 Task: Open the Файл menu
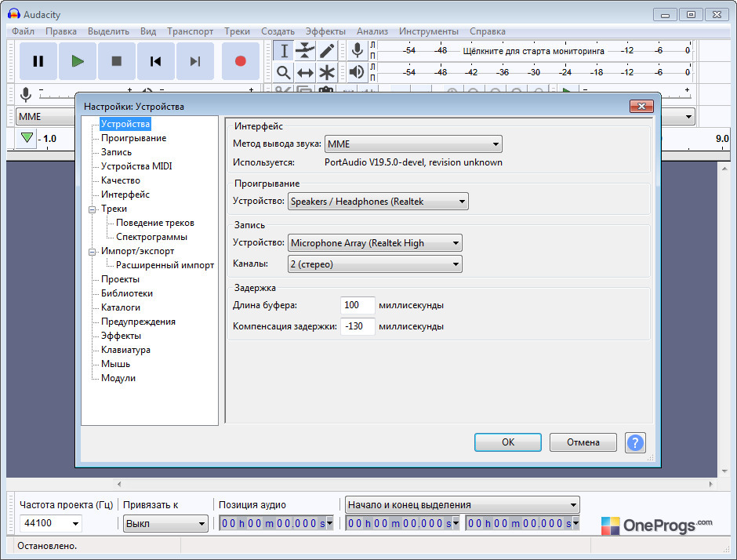[23, 31]
